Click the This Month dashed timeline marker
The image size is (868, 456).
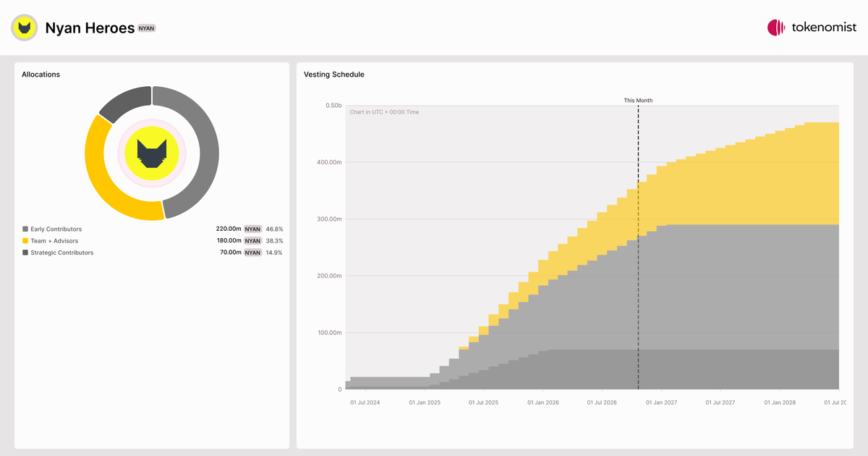638,246
